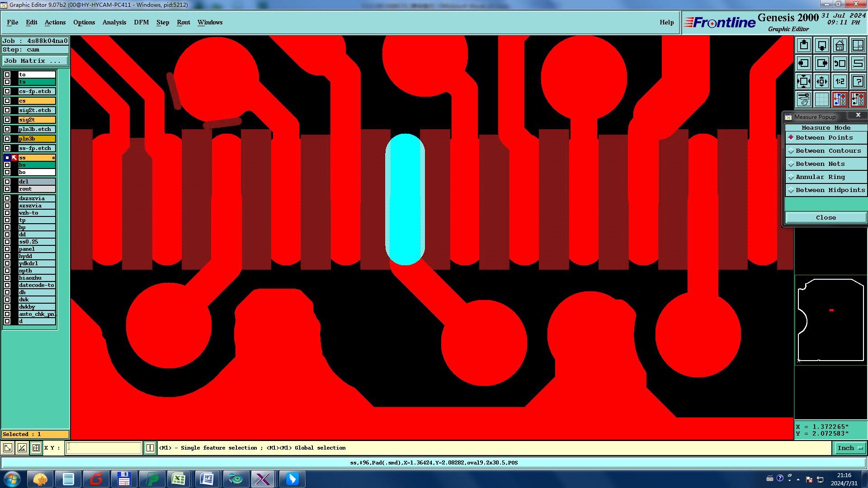Click the previous view (undo zoom) icon
Screen dimensions: 868x488
840,63
